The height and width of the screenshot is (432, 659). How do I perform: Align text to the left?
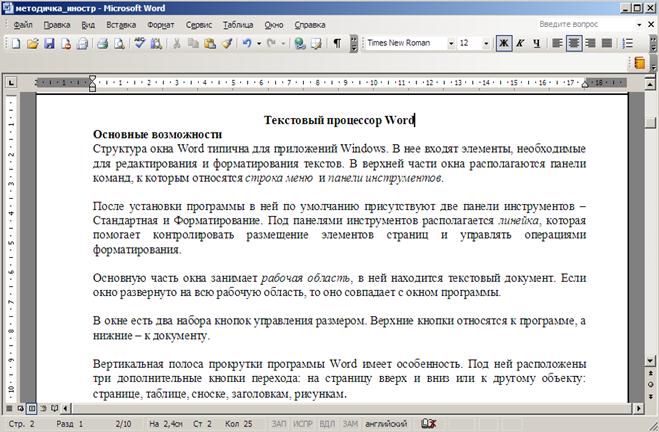(557, 43)
